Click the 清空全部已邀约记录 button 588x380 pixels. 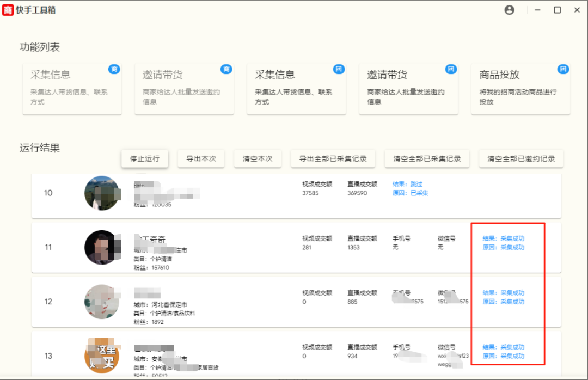tap(520, 158)
